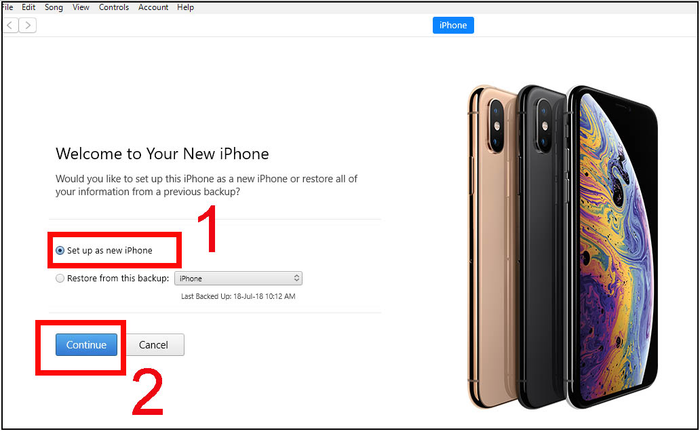
Task: Open the Edit menu
Action: click(x=28, y=7)
